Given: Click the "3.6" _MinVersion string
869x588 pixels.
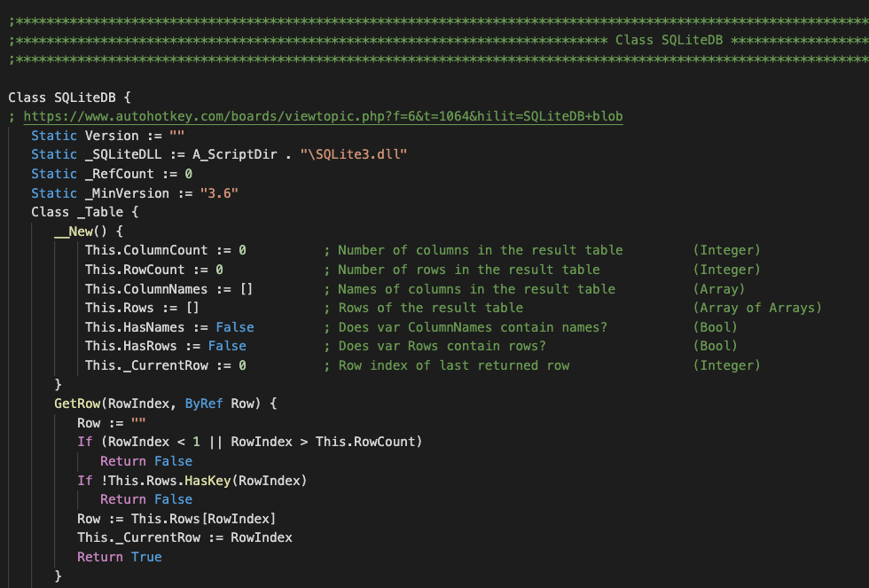Looking at the screenshot, I should pos(219,193).
